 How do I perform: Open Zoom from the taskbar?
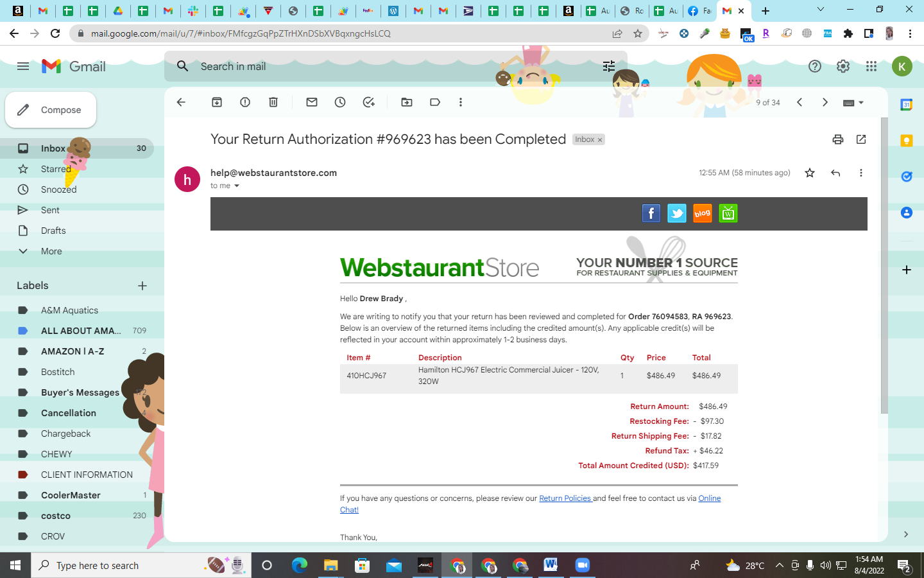pos(582,565)
